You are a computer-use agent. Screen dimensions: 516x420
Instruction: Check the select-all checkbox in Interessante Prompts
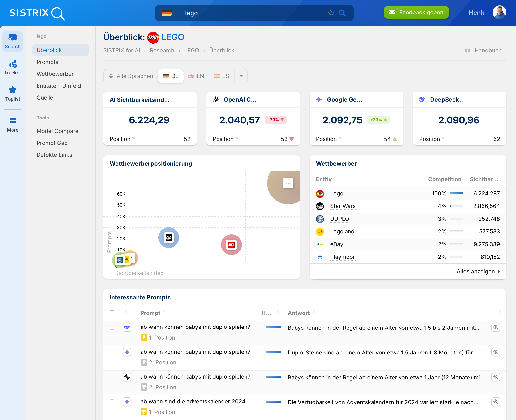click(112, 313)
